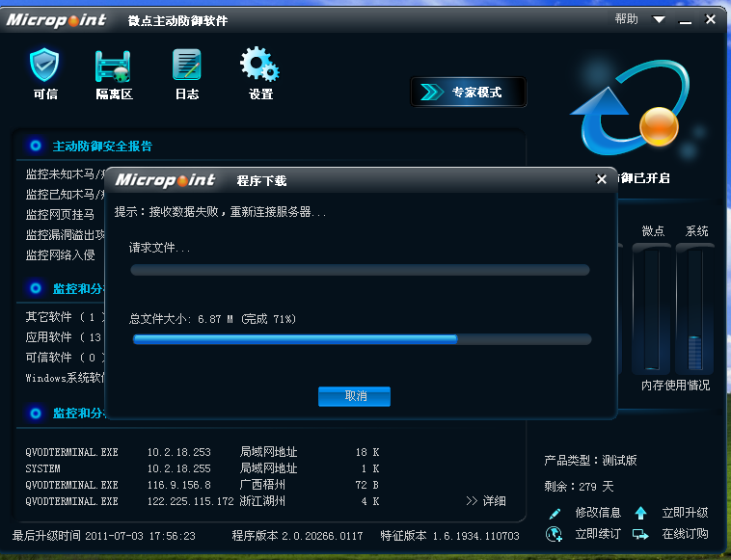Click the 在线订购 order online icon
Image resolution: width=731 pixels, height=560 pixels.
point(640,534)
